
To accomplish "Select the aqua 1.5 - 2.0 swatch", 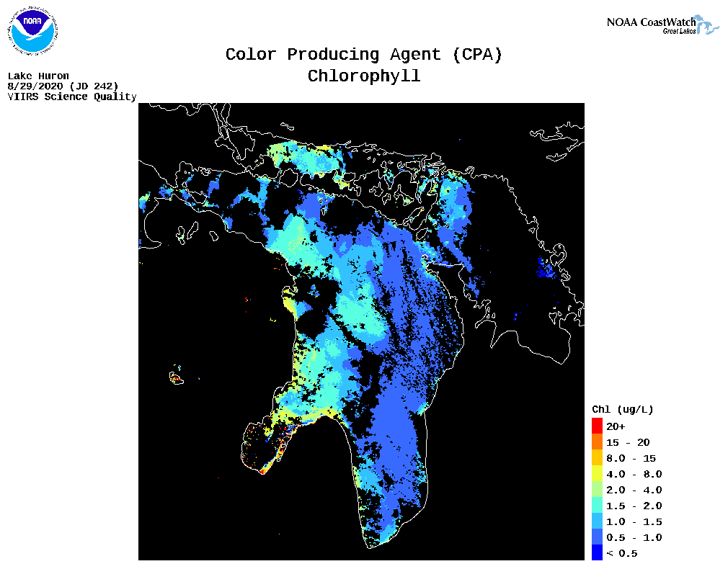I will tap(597, 505).
